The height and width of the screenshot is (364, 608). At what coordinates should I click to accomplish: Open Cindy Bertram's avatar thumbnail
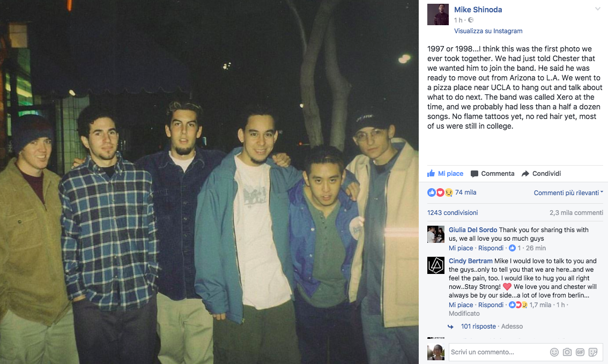[436, 265]
